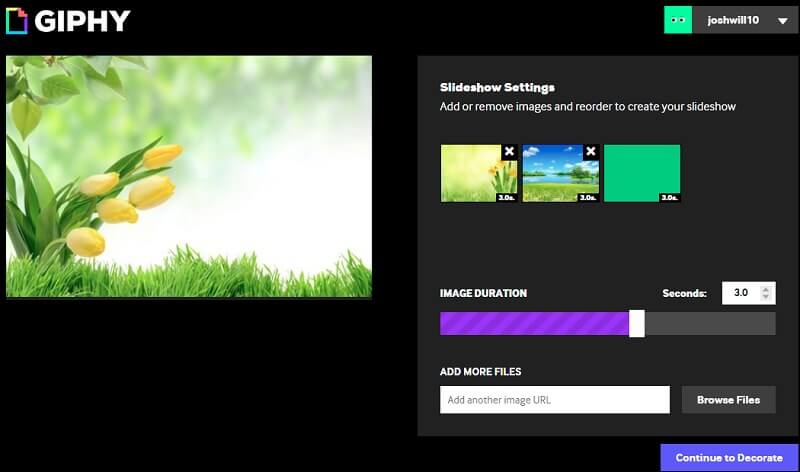Viewport: 800px width, 472px height.
Task: Click the joshwill10 username
Action: (733, 21)
